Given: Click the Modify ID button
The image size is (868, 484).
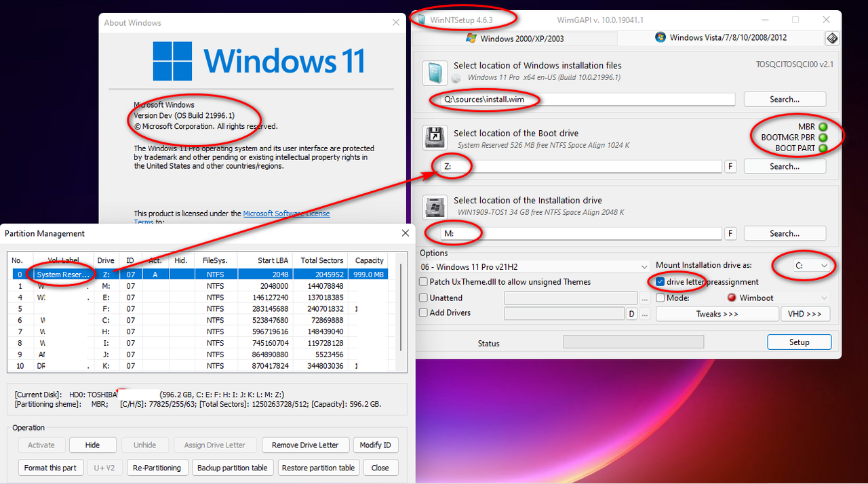Looking at the screenshot, I should [375, 445].
